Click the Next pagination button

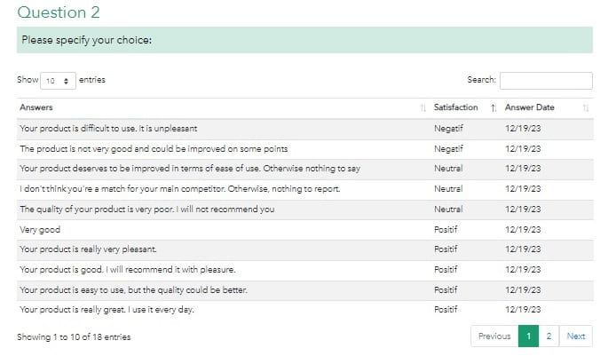click(x=576, y=336)
